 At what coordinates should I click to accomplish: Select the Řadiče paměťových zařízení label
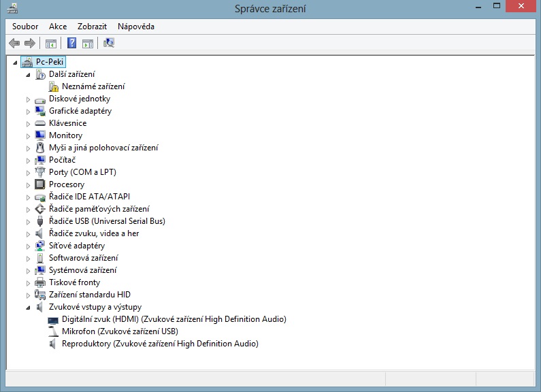(x=99, y=209)
